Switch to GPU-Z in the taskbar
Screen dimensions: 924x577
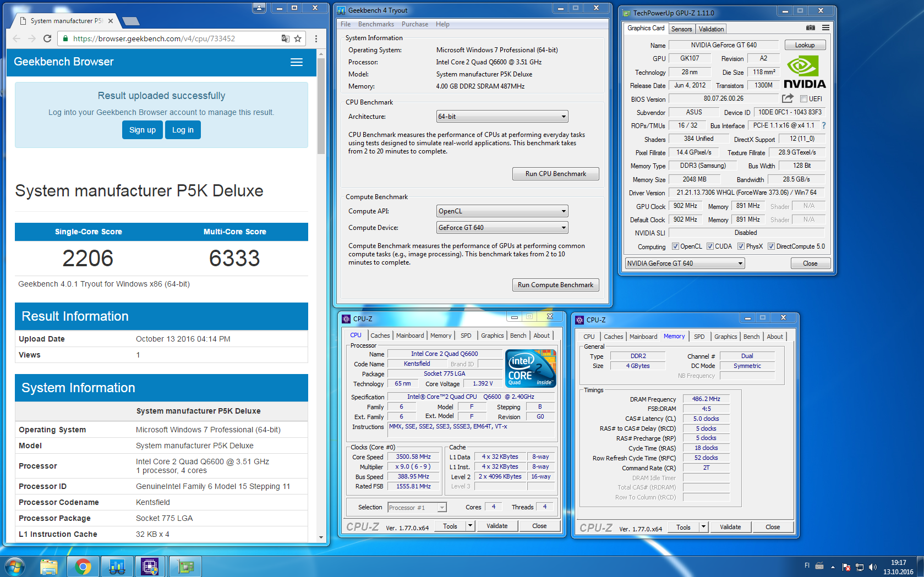pyautogui.click(x=185, y=566)
